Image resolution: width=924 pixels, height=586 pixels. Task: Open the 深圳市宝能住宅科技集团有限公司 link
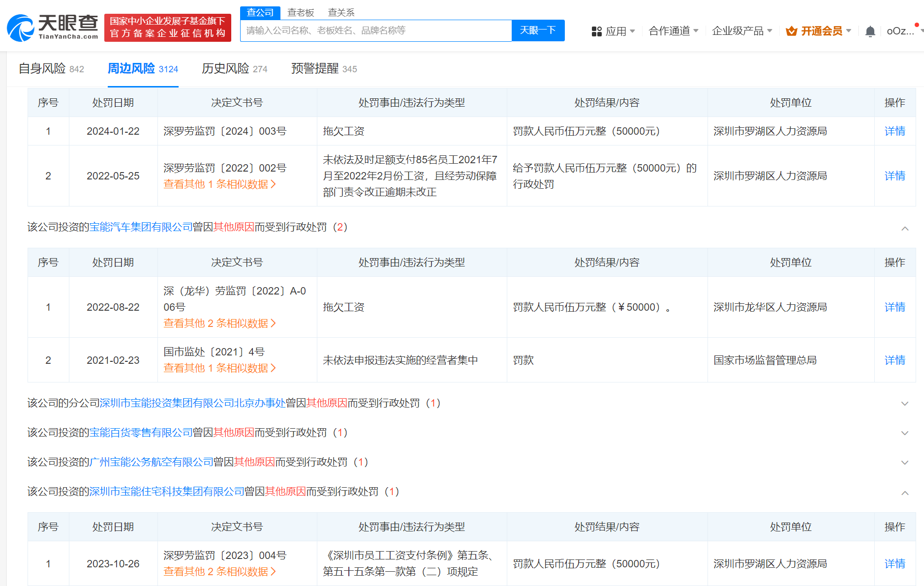coord(167,492)
